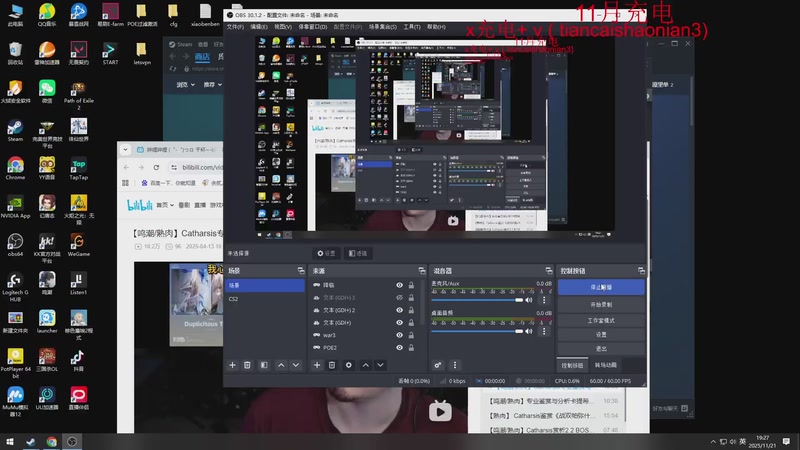Open the WeGame desktop shortcut
Screen dimensions: 800x450
tap(79, 245)
